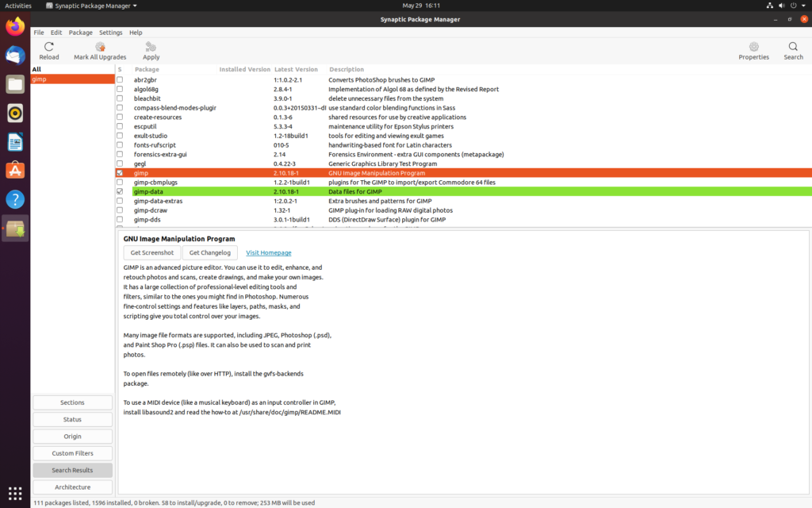Toggle checkbox for abr2gbr package
This screenshot has width=812, height=508.
120,80
